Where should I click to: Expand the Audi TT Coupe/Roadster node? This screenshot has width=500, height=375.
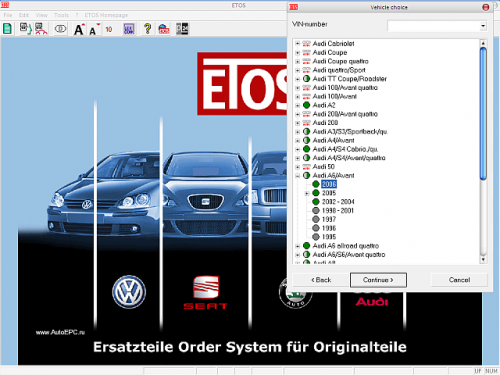pos(297,79)
